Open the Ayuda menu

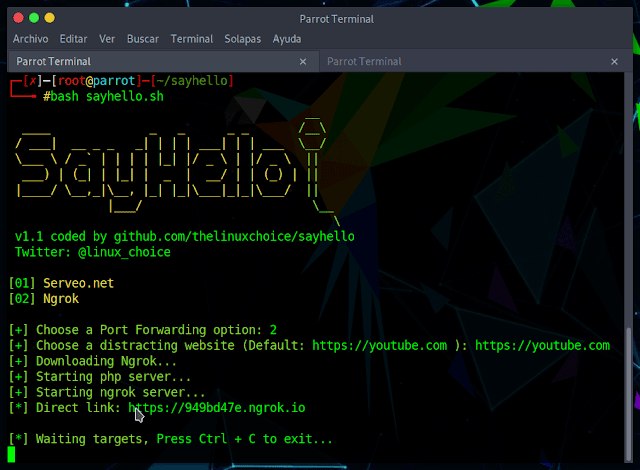pyautogui.click(x=287, y=39)
